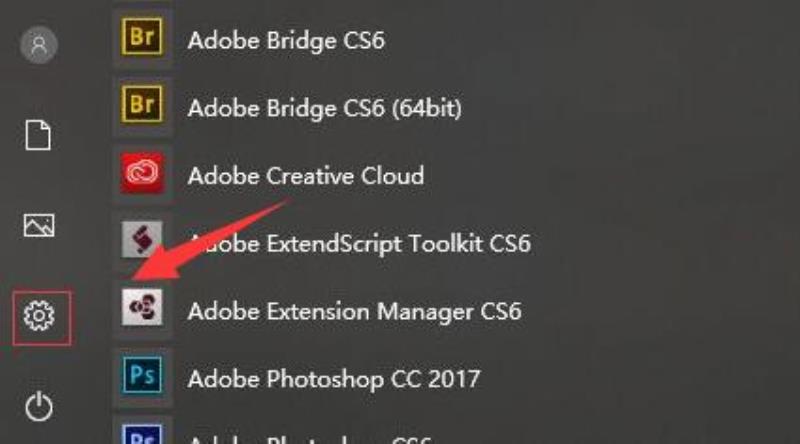This screenshot has height=444, width=800.
Task: Select the Adobe ExtendScript Toolkit CS6 label
Action: (x=360, y=244)
